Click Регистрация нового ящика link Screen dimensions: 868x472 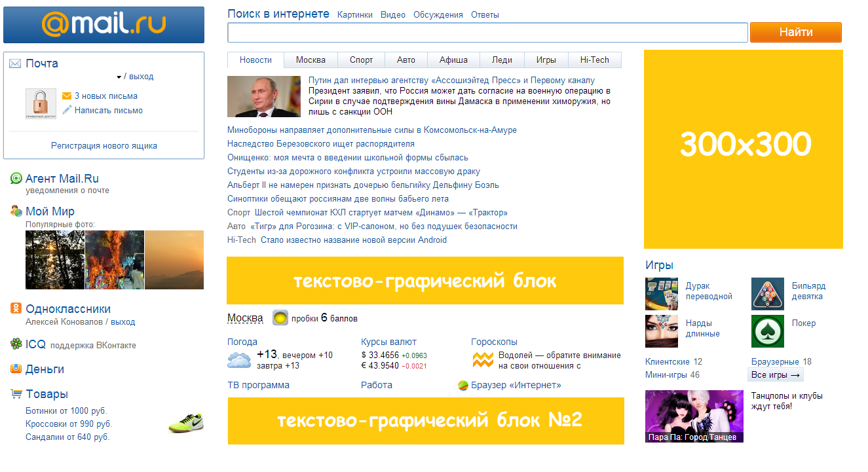click(104, 146)
